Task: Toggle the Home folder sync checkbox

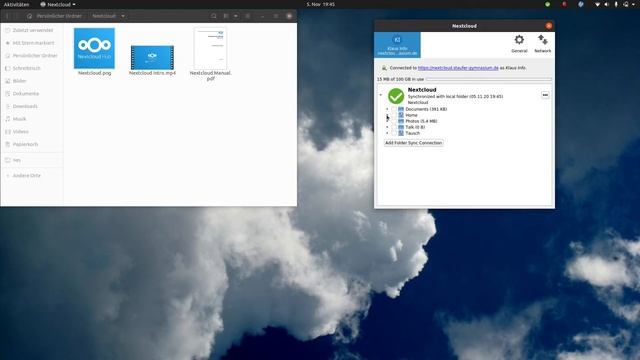Action: (x=394, y=115)
